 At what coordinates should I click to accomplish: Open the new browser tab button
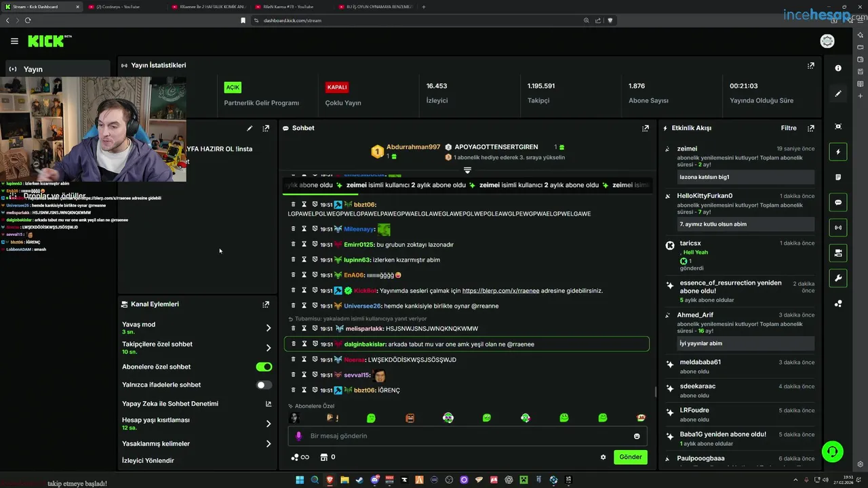[424, 7]
